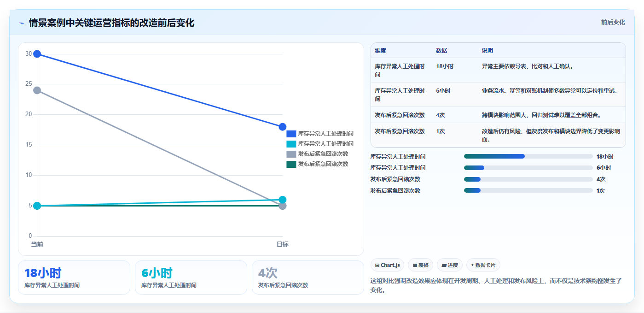Click the dark green legend color swatch
This screenshot has width=644, height=313.
click(x=291, y=164)
